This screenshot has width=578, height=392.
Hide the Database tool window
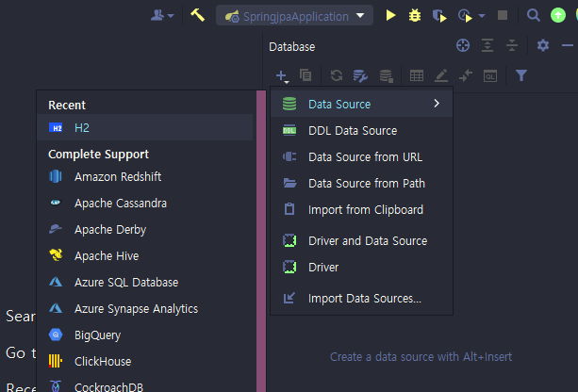click(x=568, y=45)
